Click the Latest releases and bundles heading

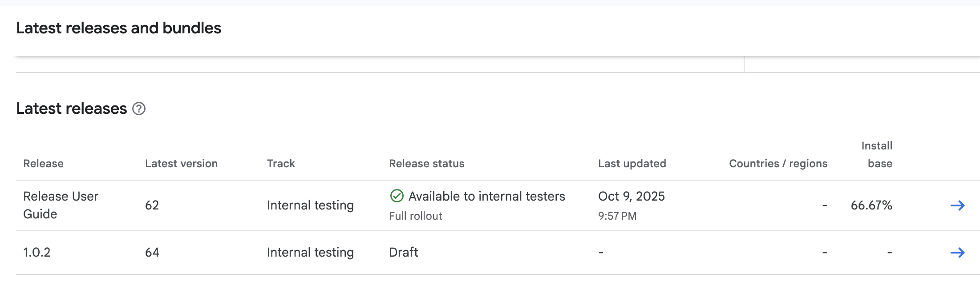(118, 28)
